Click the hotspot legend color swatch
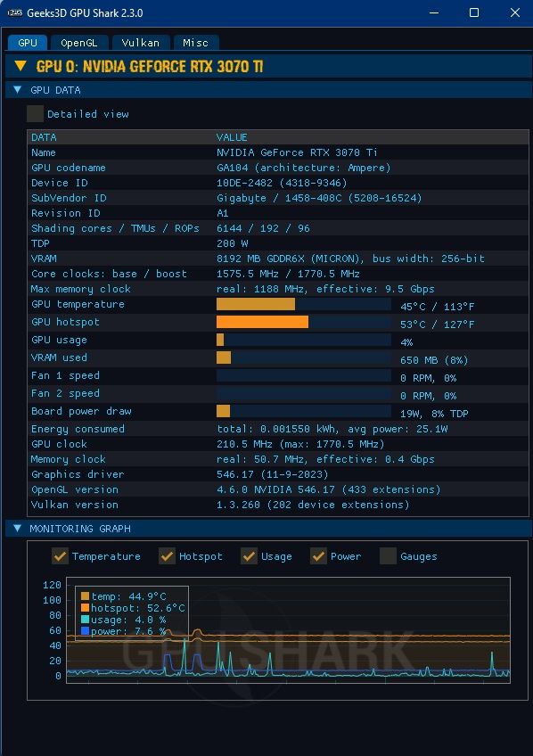533x756 pixels. 85,608
